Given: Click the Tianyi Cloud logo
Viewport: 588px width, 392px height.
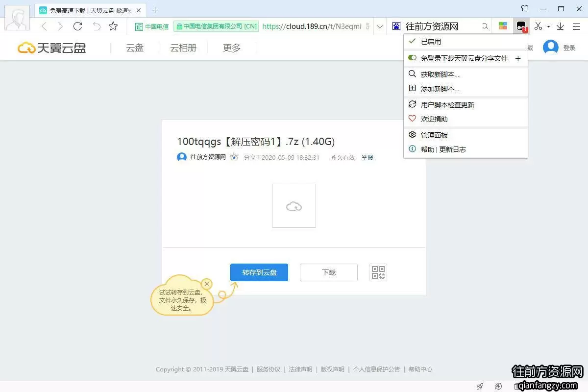Looking at the screenshot, I should (x=52, y=48).
